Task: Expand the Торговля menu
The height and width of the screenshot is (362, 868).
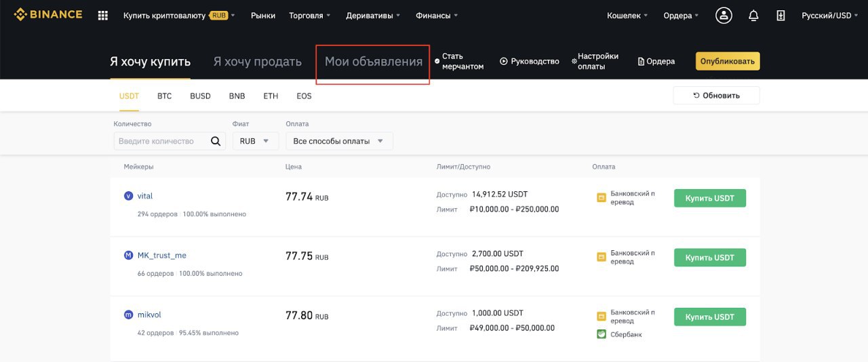Action: pyautogui.click(x=310, y=16)
